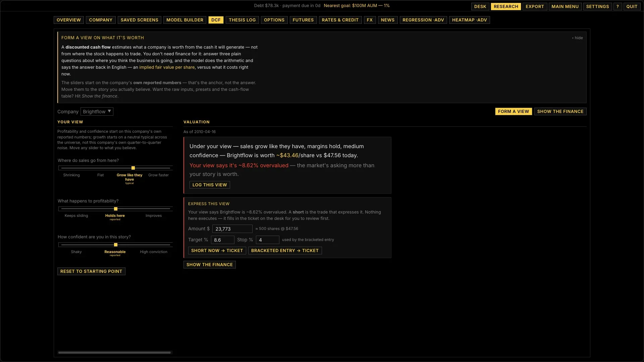Click the Stop % input field
Image resolution: width=644 pixels, height=362 pixels.
[268, 240]
